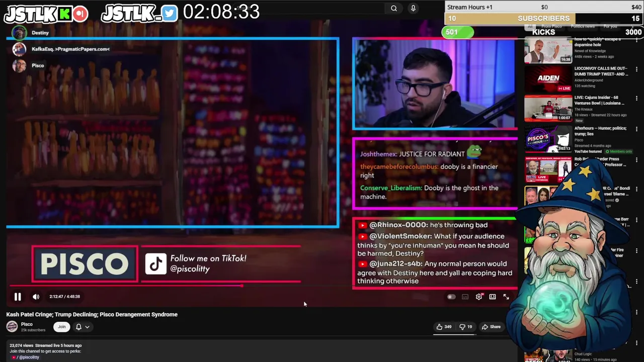Like the video with thumbs up
Viewport: 644px width, 362px height.
tap(444, 327)
